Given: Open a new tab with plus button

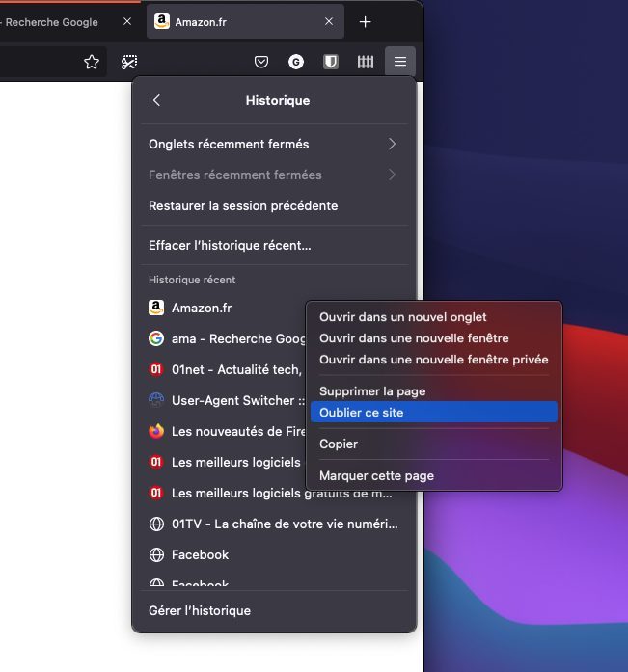Looking at the screenshot, I should click(365, 21).
